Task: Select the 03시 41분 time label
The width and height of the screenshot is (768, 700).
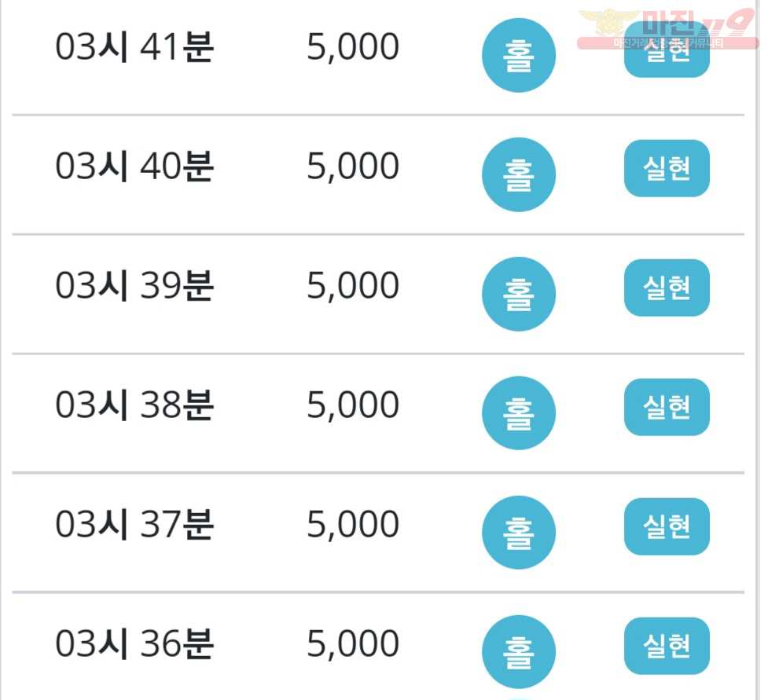Action: tap(134, 47)
